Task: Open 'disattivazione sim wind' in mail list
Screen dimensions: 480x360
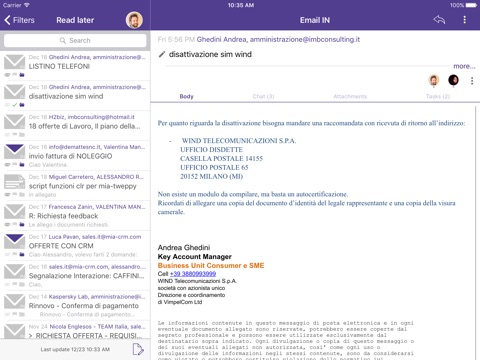Action: coord(75,96)
